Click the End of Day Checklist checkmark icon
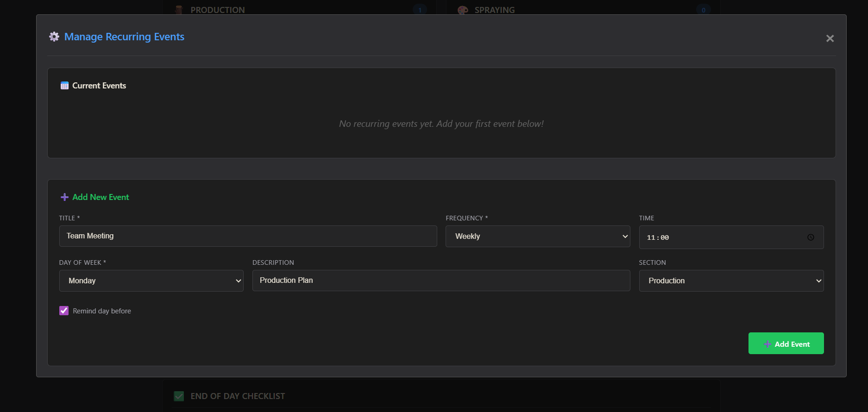 (x=179, y=396)
